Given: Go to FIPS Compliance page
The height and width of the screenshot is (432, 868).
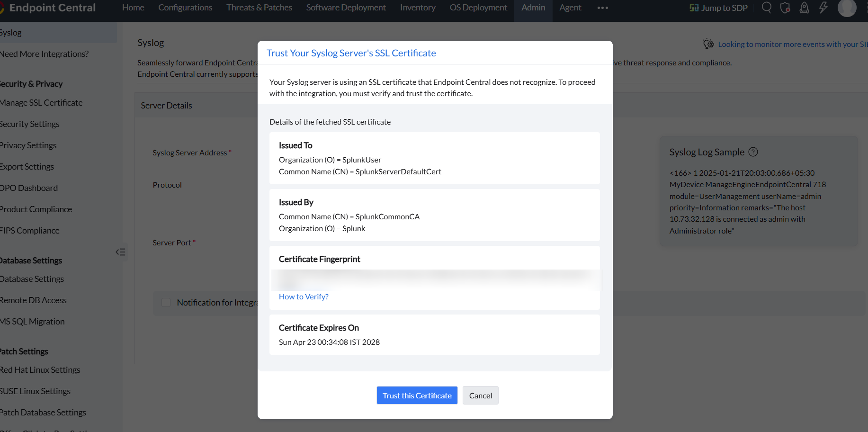Looking at the screenshot, I should click(x=30, y=231).
